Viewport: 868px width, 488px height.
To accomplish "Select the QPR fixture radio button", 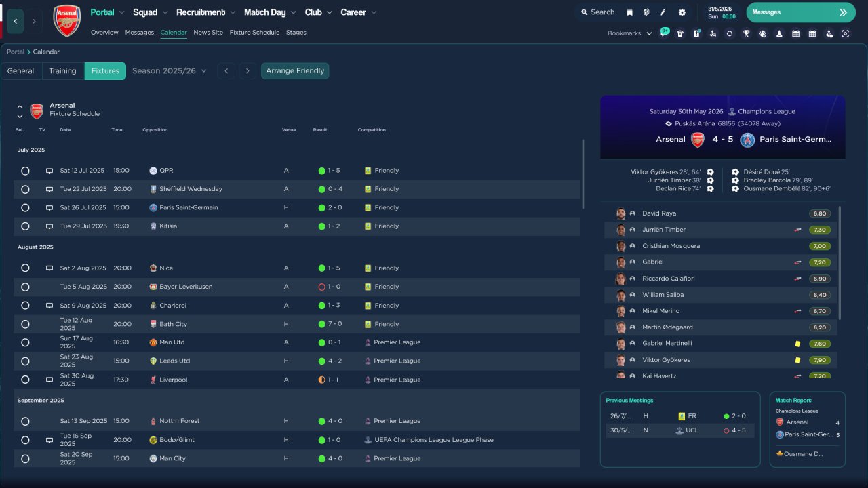I will tap(25, 171).
